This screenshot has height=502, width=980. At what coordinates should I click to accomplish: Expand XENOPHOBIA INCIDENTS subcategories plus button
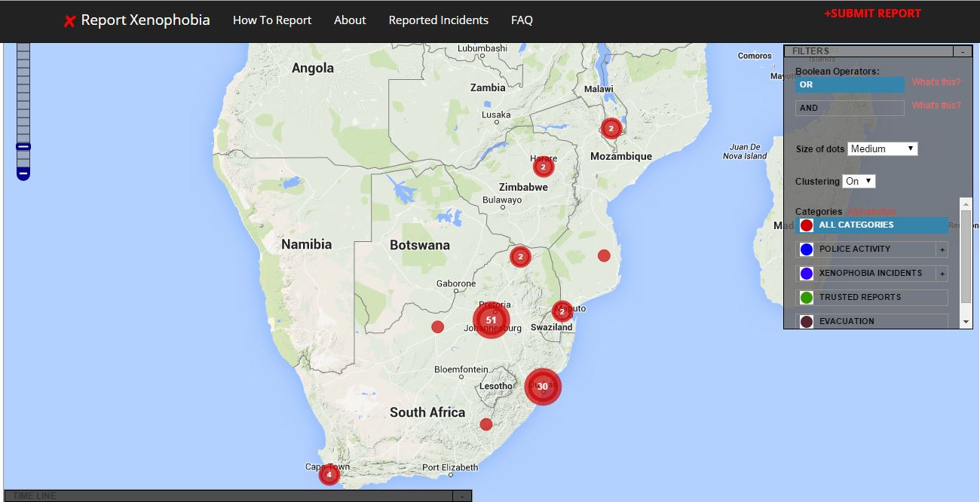click(x=942, y=274)
